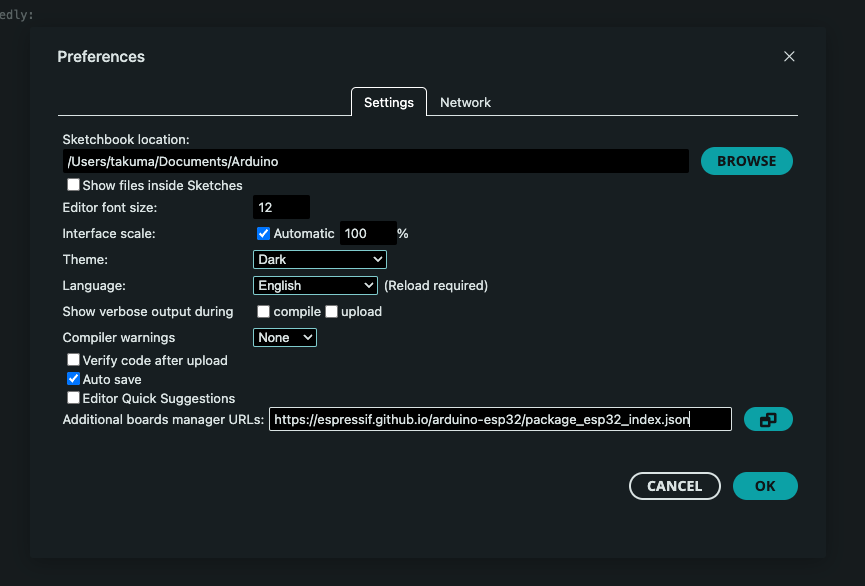The width and height of the screenshot is (865, 586).
Task: Enable Editor Quick Suggestions
Action: point(73,397)
